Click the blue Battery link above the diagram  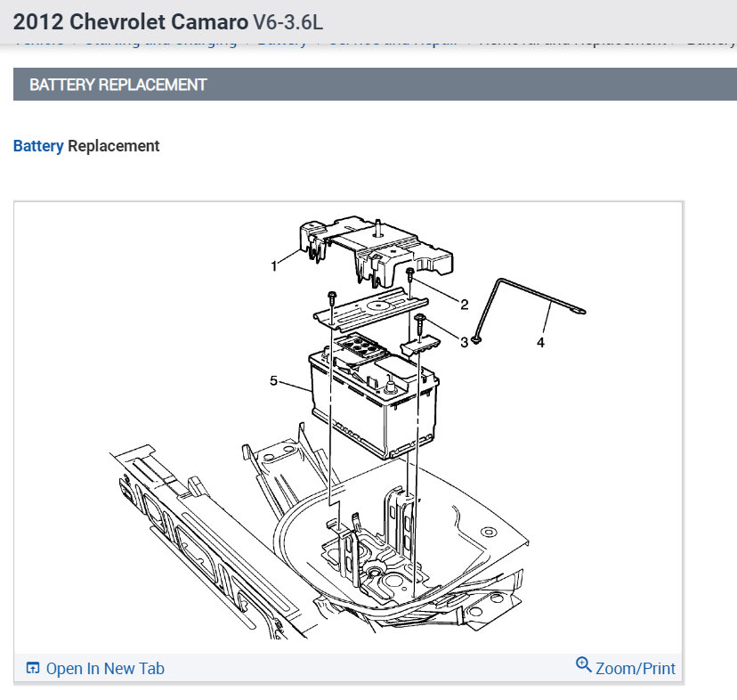tap(38, 146)
